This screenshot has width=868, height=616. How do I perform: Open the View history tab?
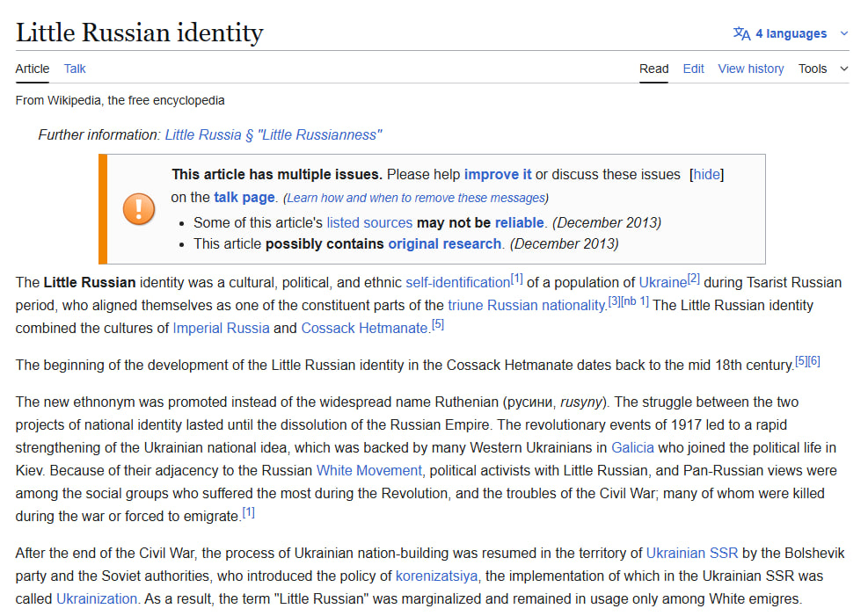pyautogui.click(x=751, y=69)
